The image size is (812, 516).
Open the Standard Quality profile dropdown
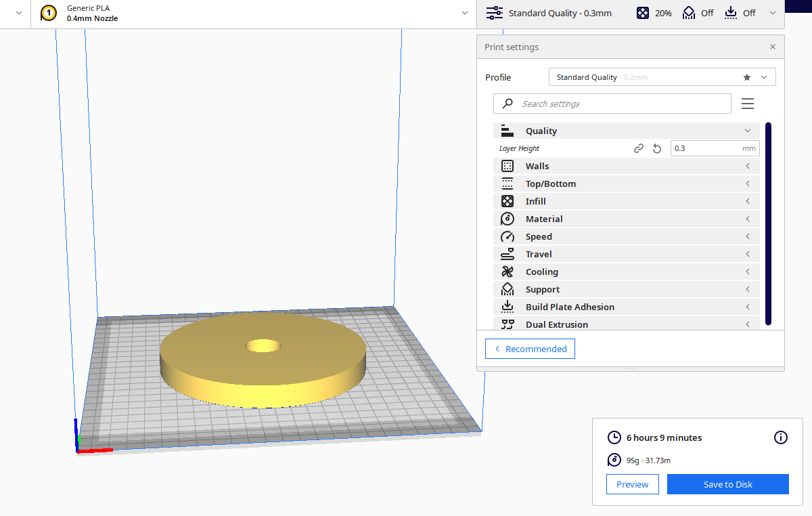662,77
